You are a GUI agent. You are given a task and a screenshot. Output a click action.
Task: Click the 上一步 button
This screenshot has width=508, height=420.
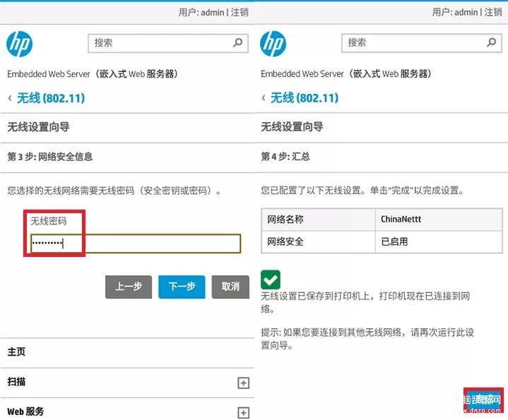click(x=129, y=287)
